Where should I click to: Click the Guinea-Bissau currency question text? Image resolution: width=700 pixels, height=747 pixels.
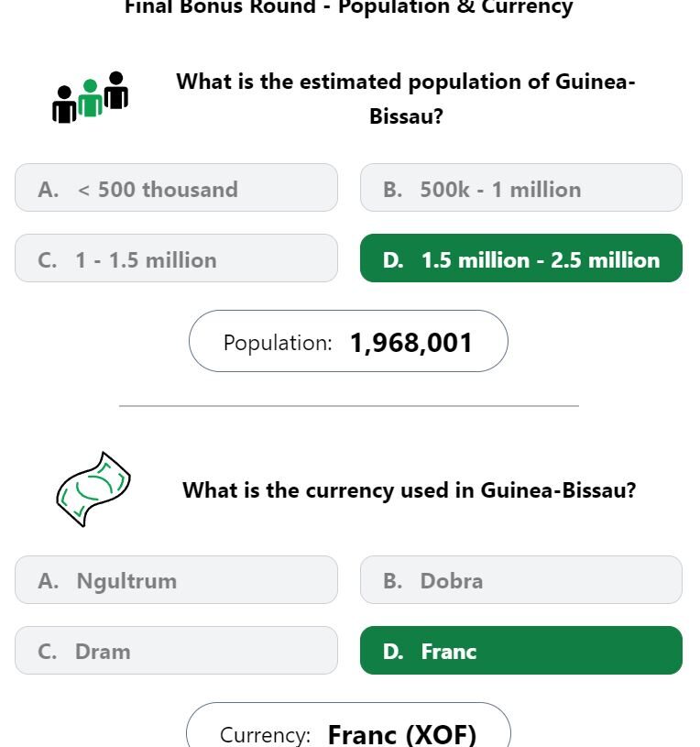click(409, 489)
